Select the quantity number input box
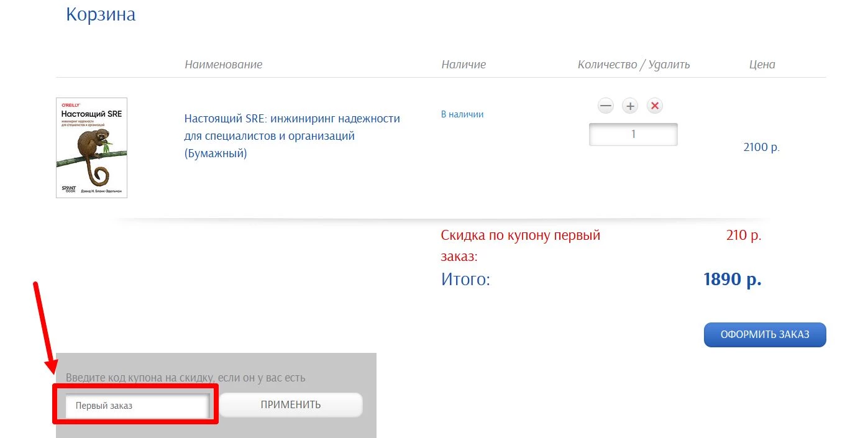868x438 pixels. [x=633, y=134]
